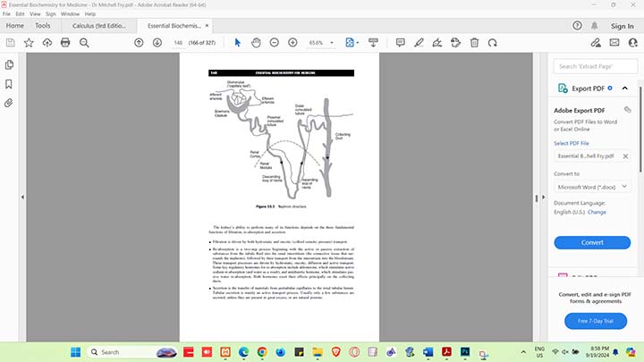Open Windows Start menu on taskbar

tap(75, 352)
